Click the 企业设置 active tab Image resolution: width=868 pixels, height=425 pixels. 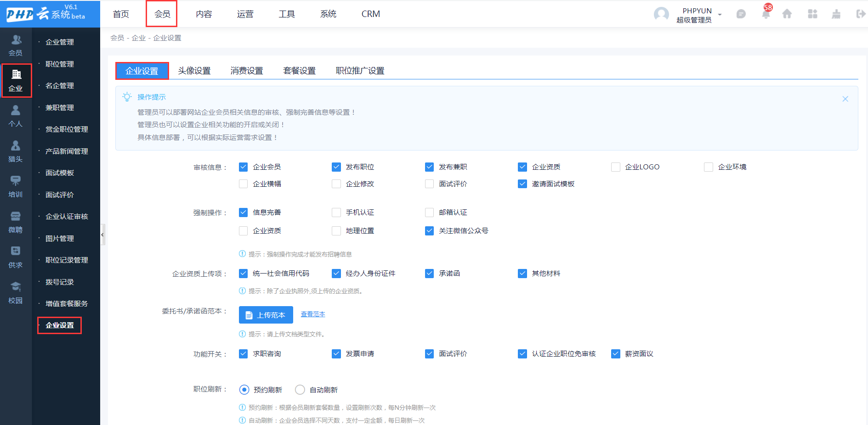[x=142, y=71]
